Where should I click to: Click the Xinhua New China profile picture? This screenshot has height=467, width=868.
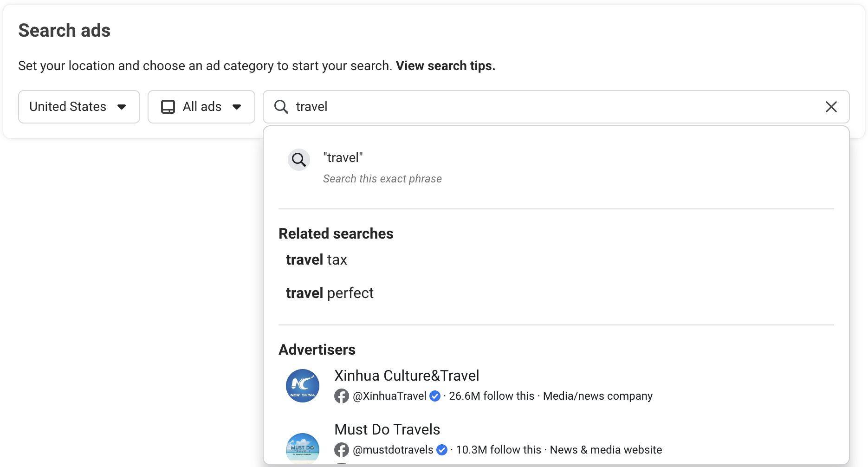[x=302, y=386]
